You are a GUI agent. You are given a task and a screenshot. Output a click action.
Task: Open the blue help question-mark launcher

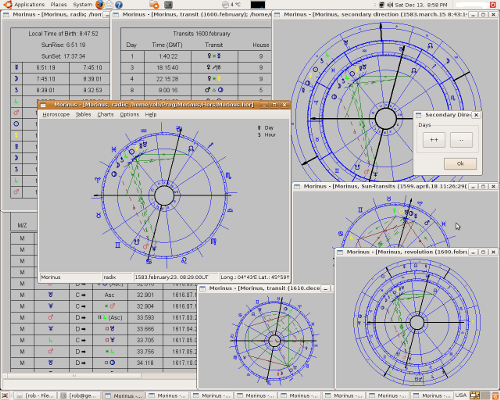click(x=119, y=5)
